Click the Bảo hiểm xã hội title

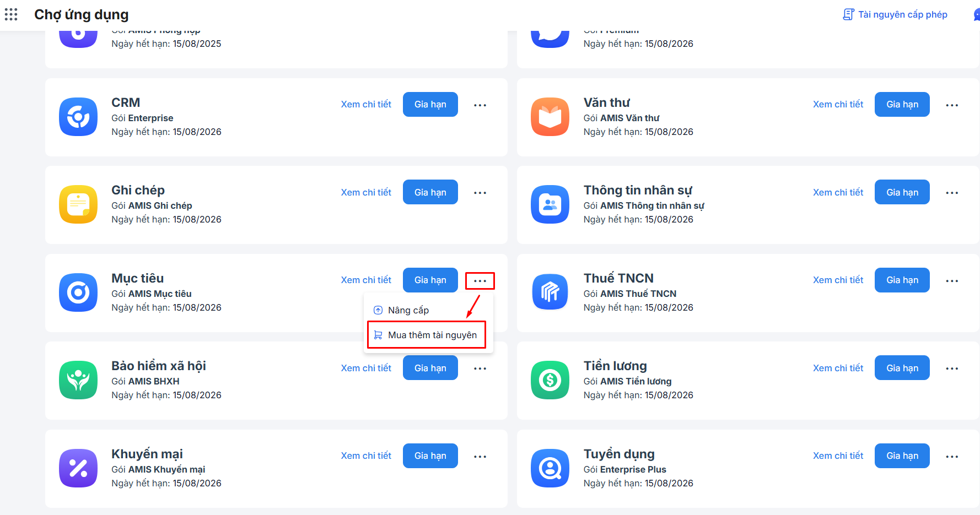point(159,366)
